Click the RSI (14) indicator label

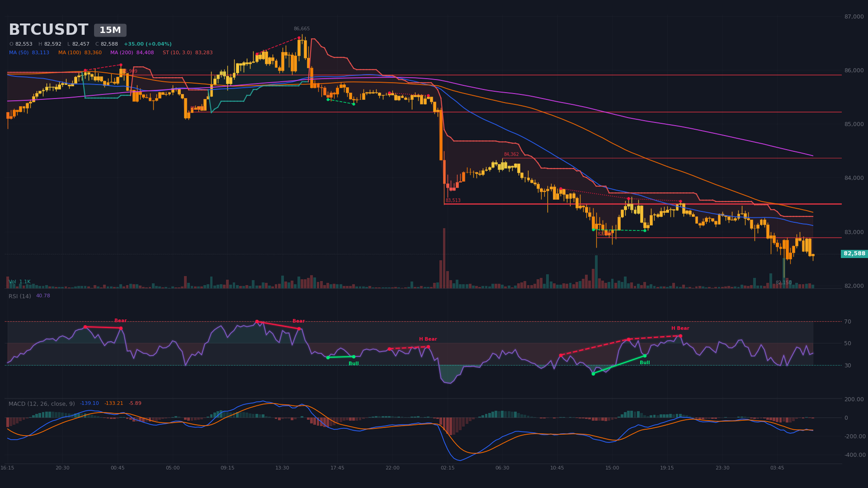point(20,296)
